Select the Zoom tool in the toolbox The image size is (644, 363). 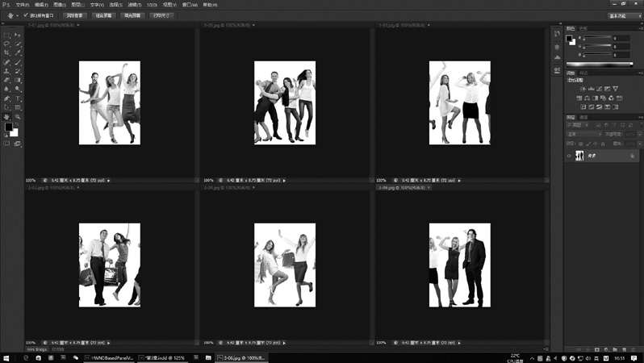click(19, 116)
